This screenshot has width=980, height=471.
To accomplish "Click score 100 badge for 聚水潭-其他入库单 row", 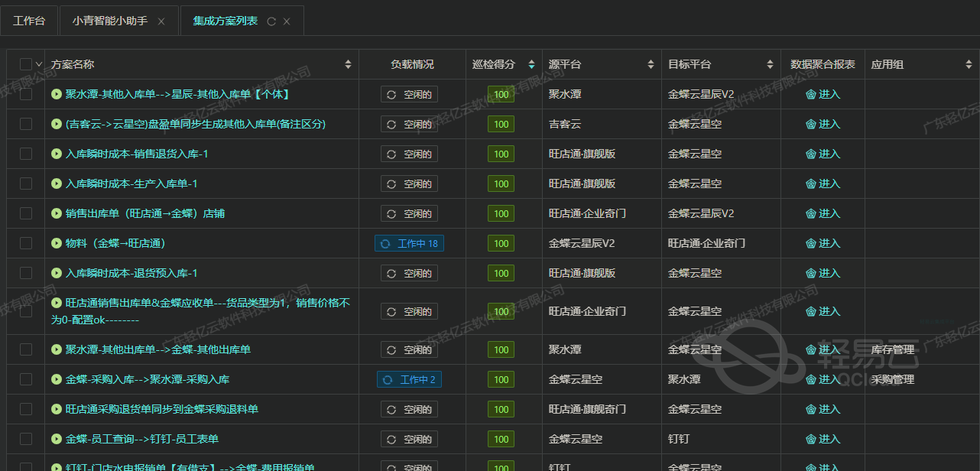I will [x=501, y=95].
